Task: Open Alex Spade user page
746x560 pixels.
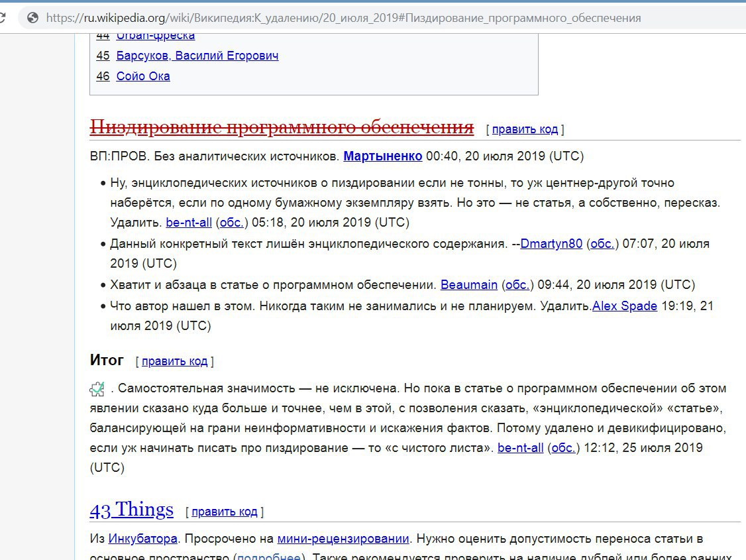Action: point(625,306)
